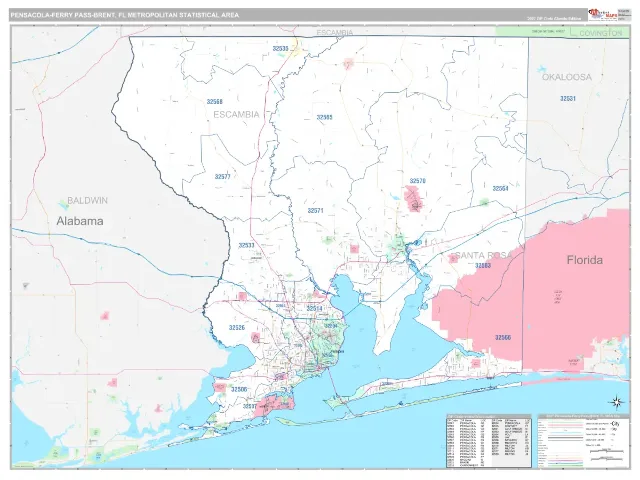
Task: Select ZIP code label 32577
Action: pyautogui.click(x=222, y=177)
